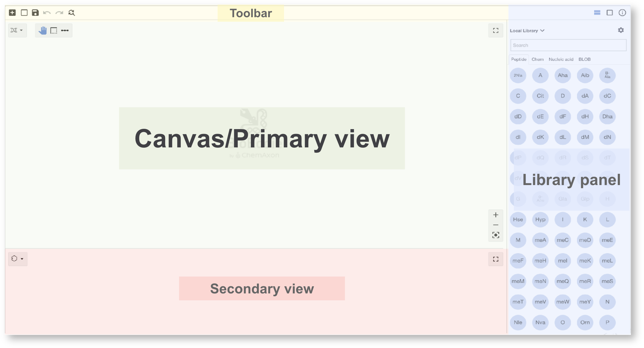Open the Chem tab in the library
The image size is (644, 348).
(x=538, y=59)
